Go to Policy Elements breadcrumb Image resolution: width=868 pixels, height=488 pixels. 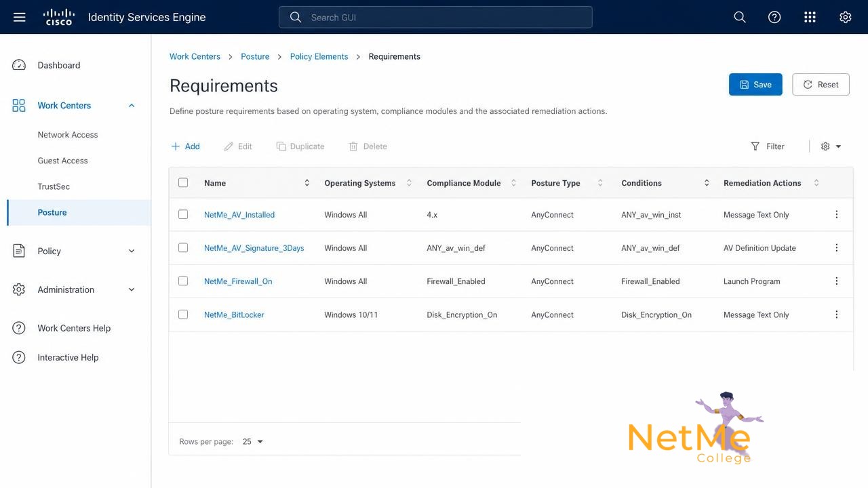[x=319, y=56]
